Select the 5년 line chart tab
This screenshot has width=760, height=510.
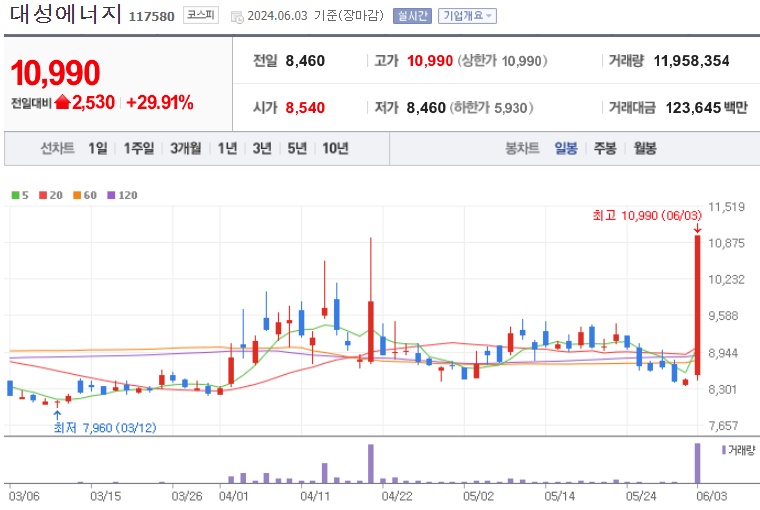coord(297,148)
